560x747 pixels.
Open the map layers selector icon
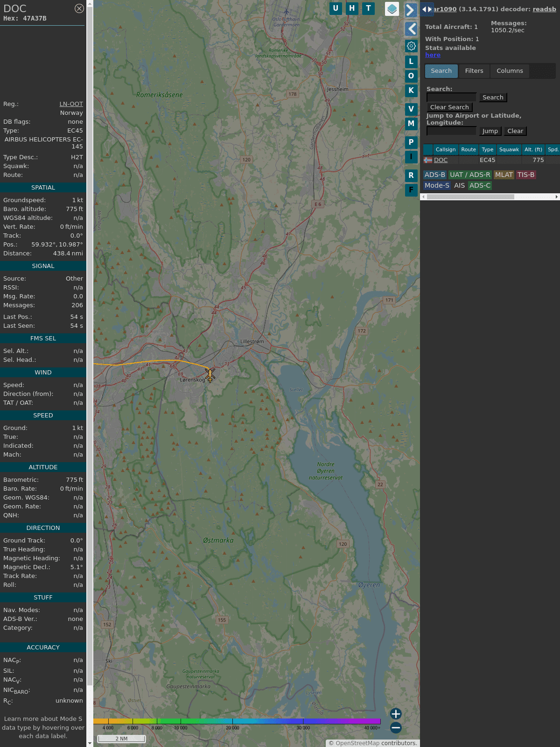[392, 9]
